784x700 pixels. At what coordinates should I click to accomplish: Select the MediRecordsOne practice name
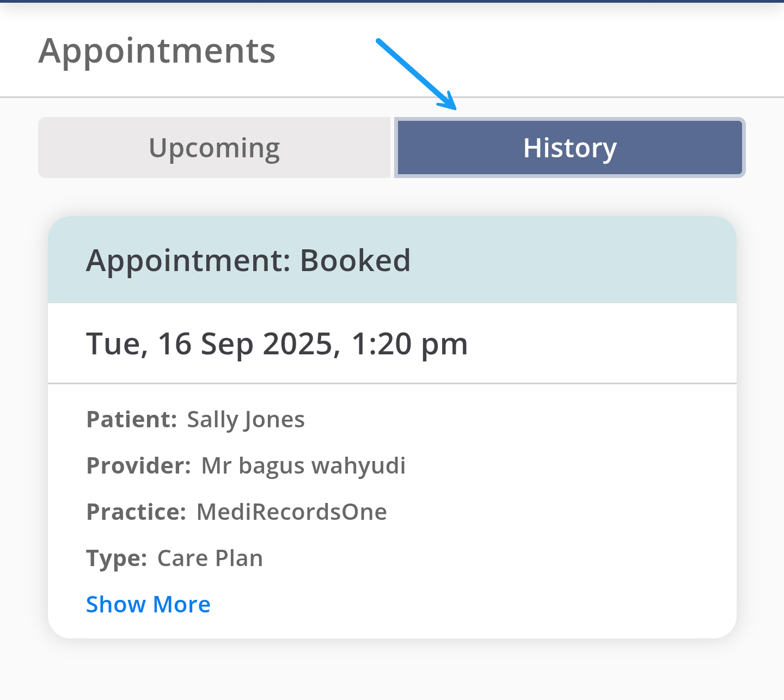(x=292, y=512)
